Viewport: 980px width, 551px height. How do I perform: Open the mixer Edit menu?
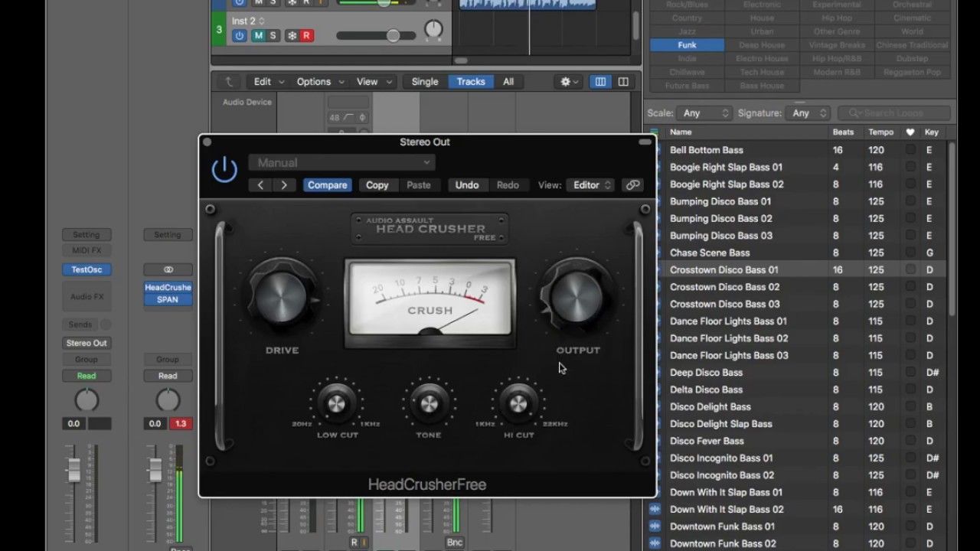pyautogui.click(x=269, y=82)
